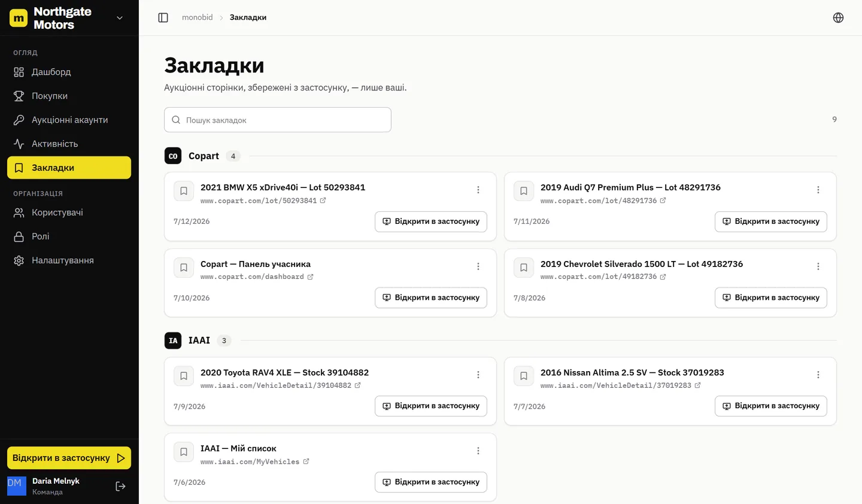Open BMW X5 lot in app
This screenshot has height=504, width=862.
(431, 221)
